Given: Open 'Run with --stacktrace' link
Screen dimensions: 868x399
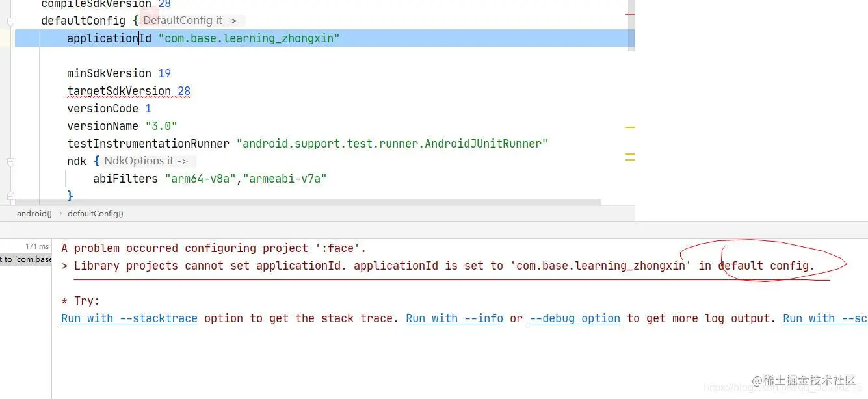Looking at the screenshot, I should pos(129,318).
